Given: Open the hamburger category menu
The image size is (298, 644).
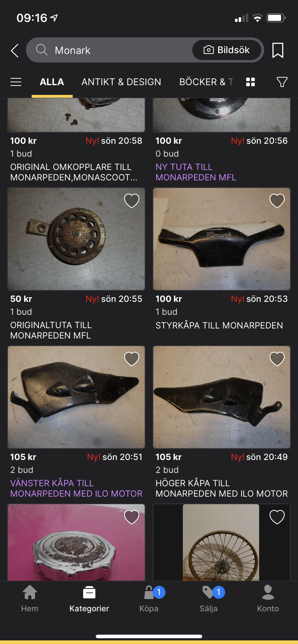Looking at the screenshot, I should pos(16,82).
